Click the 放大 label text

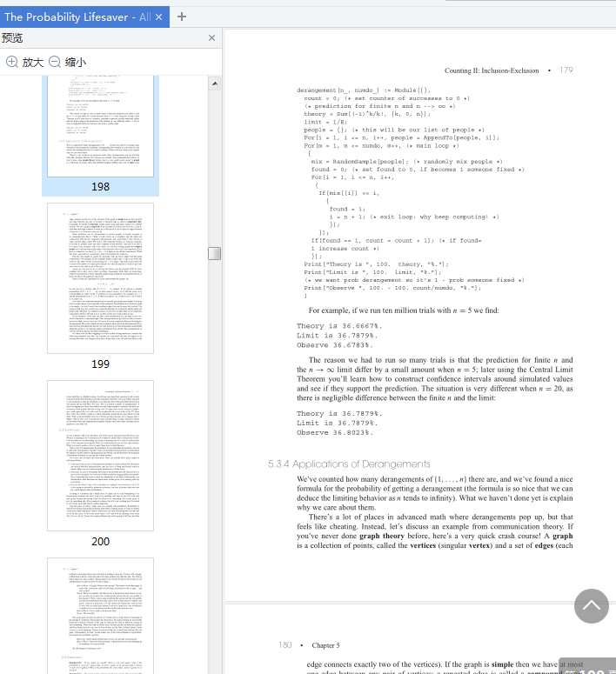[x=33, y=63]
